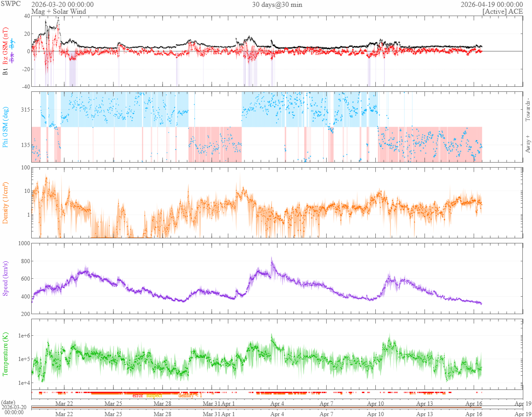Click the red error flag legend
The image size is (532, 417).
click(x=137, y=395)
